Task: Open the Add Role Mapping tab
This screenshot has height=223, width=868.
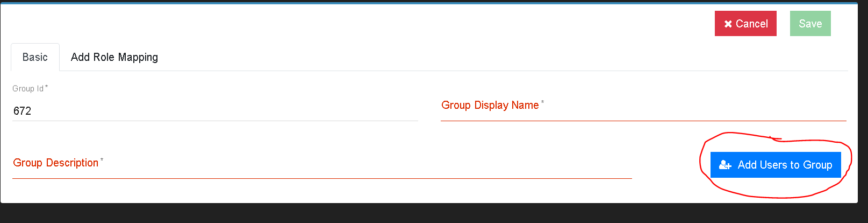Action: pyautogui.click(x=114, y=57)
